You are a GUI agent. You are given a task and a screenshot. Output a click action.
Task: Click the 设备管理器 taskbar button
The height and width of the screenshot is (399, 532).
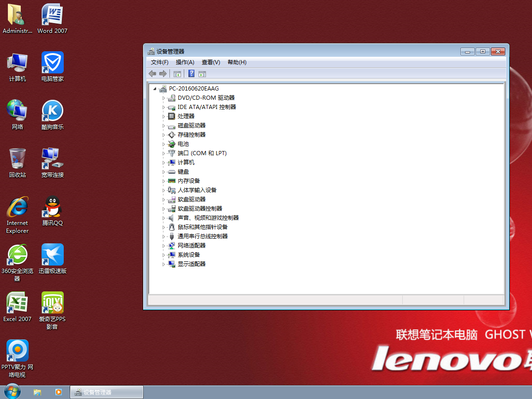point(106,392)
